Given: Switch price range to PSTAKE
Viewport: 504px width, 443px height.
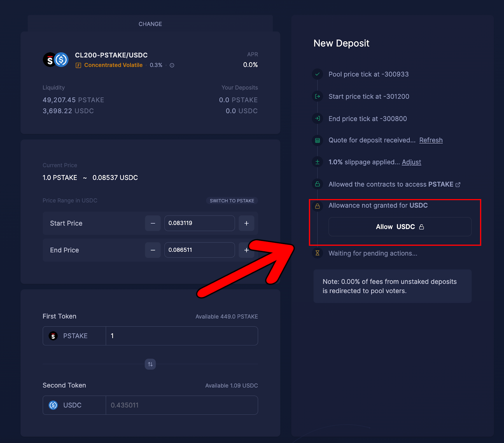Looking at the screenshot, I should coord(232,201).
